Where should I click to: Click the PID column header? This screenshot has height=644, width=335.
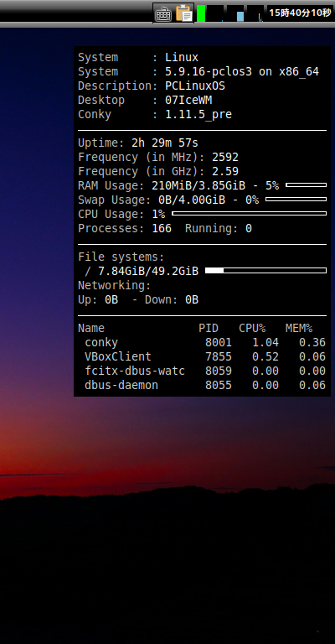click(209, 328)
